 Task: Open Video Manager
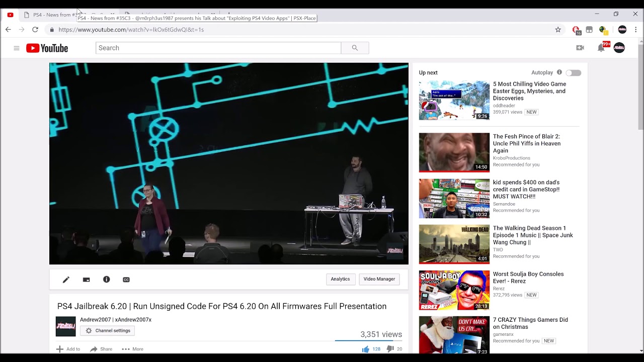pyautogui.click(x=379, y=279)
